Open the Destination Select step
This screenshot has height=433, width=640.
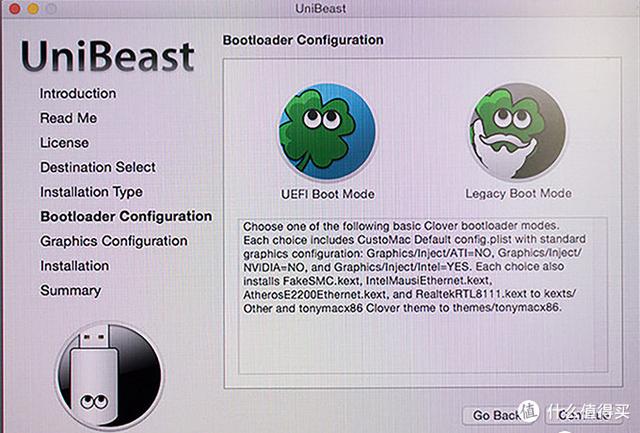pos(98,167)
